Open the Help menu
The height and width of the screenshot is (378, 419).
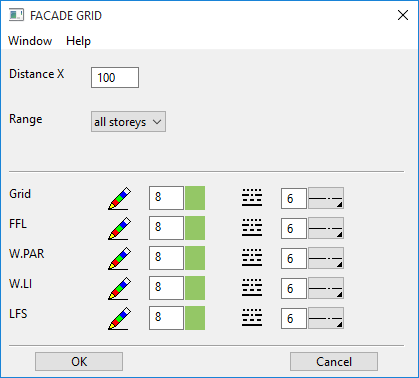pyautogui.click(x=78, y=41)
